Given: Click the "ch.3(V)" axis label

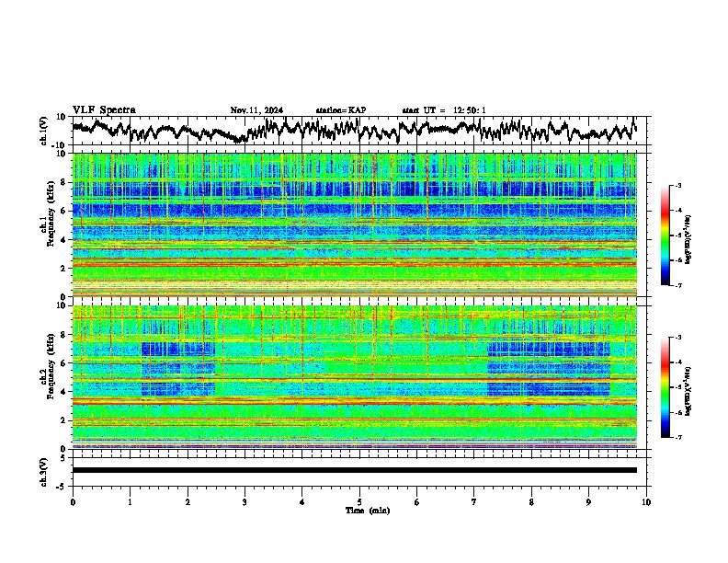Looking at the screenshot, I should (x=44, y=472).
